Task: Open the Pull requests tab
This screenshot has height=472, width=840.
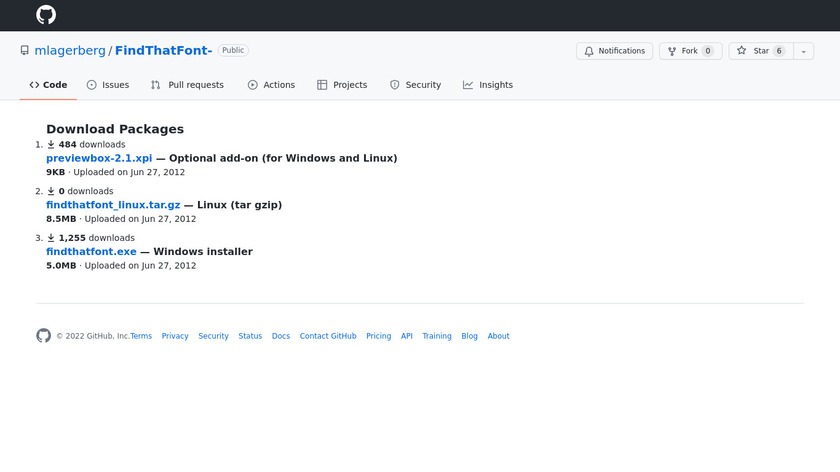Action: coord(187,85)
